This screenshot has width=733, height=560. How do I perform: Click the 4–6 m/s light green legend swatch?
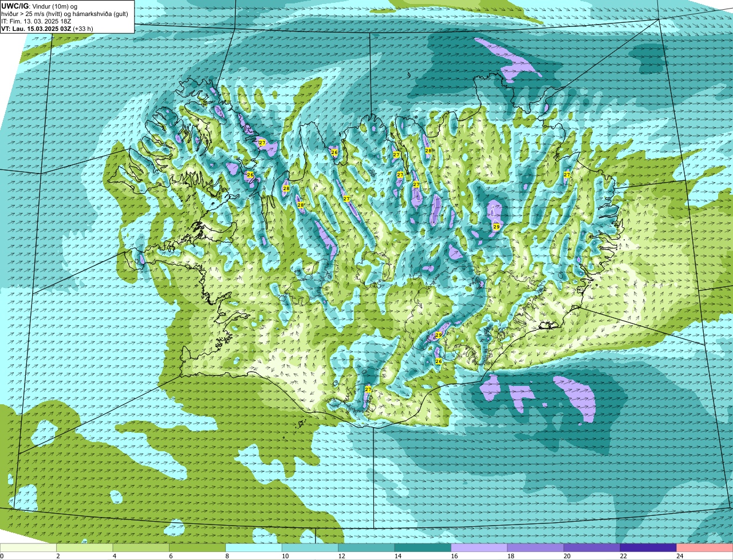click(x=141, y=547)
